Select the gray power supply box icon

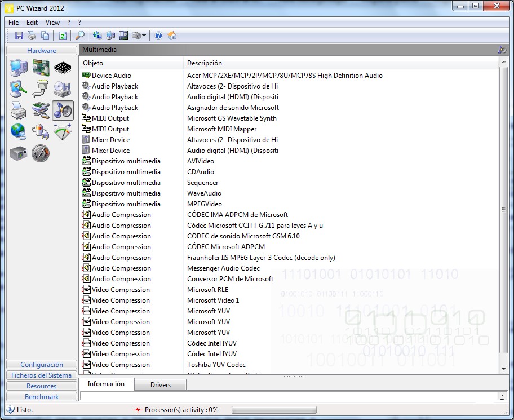[x=19, y=153]
